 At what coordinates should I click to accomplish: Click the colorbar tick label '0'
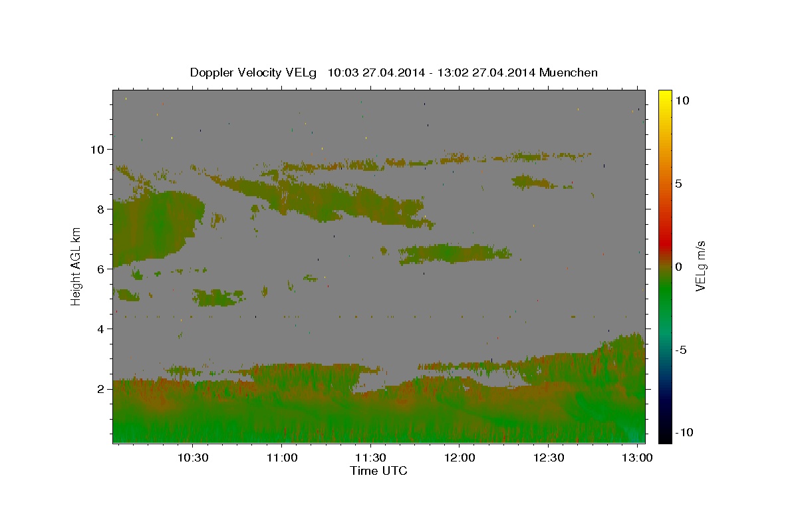coord(679,267)
